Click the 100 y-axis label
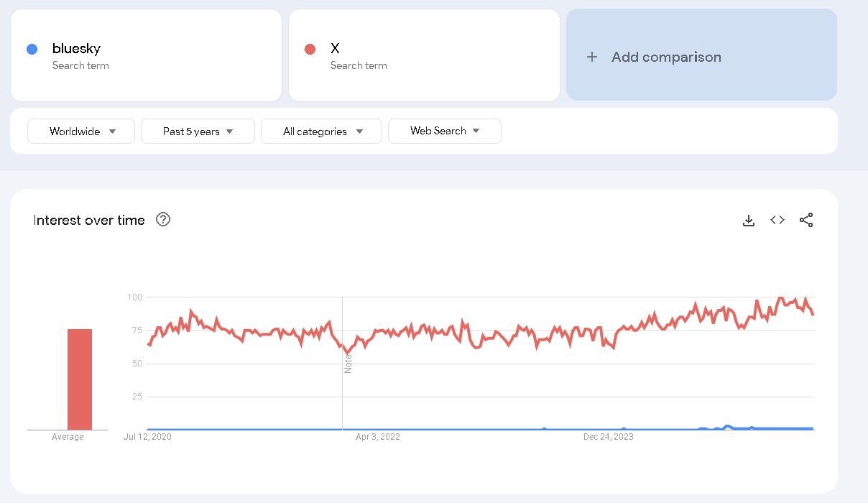Viewport: 868px width, 503px height. click(x=134, y=297)
